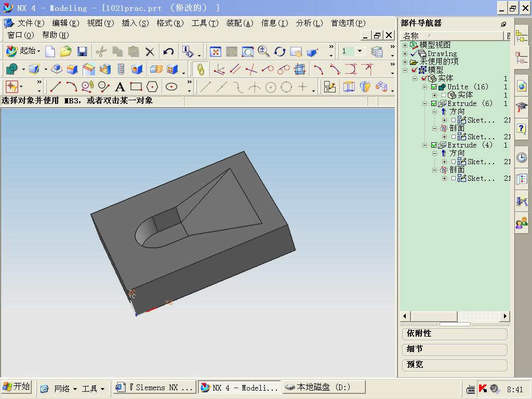Toggle the top-level 实体 checkbox

(x=424, y=79)
